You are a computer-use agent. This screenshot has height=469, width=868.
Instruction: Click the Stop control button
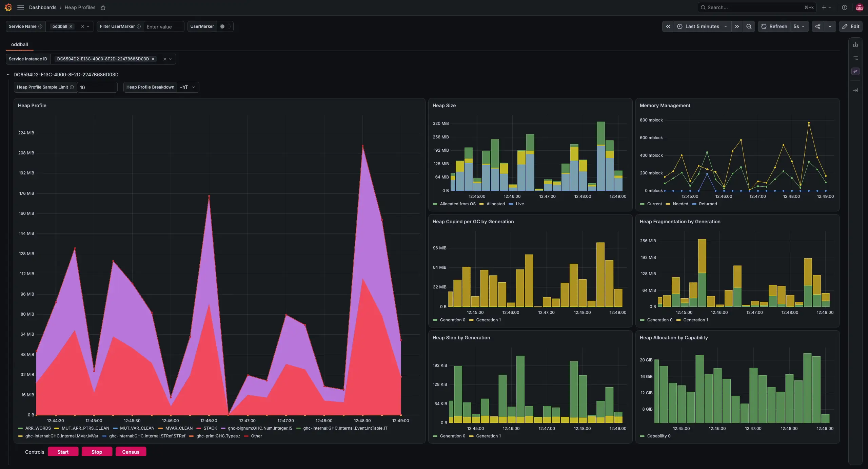tap(97, 452)
